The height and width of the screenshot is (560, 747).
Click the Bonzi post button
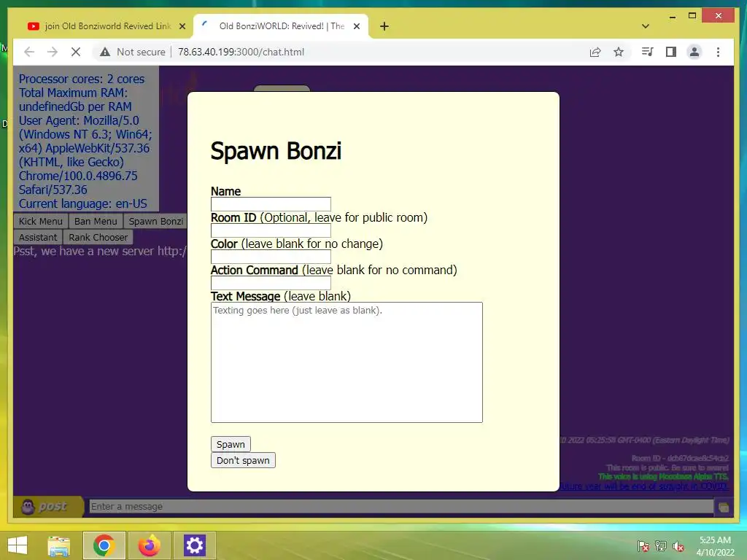(x=47, y=506)
